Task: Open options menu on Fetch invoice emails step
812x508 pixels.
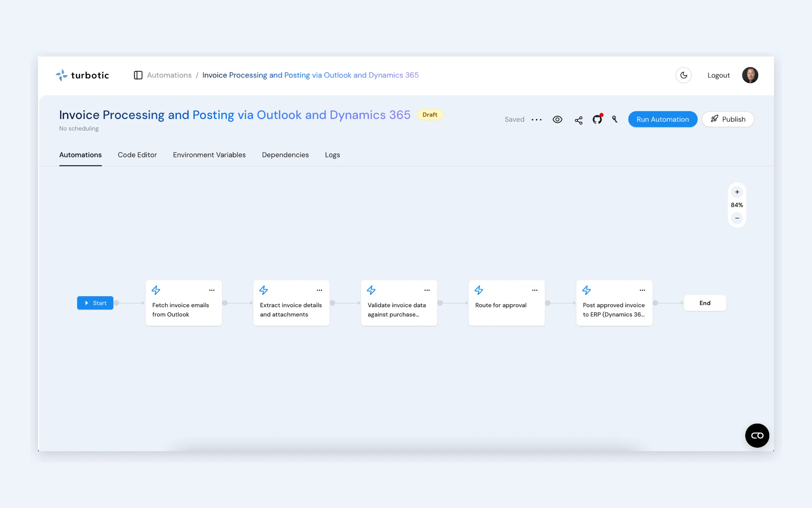Action: pos(212,290)
